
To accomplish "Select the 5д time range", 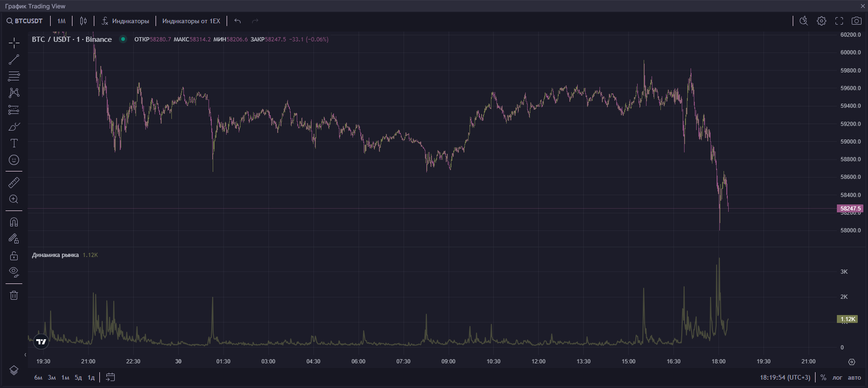I will 78,377.
